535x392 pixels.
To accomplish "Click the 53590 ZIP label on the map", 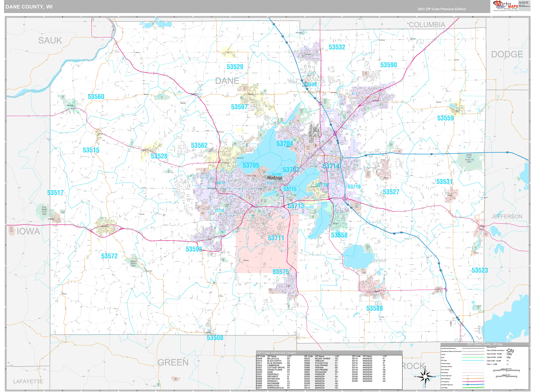I will [x=388, y=65].
